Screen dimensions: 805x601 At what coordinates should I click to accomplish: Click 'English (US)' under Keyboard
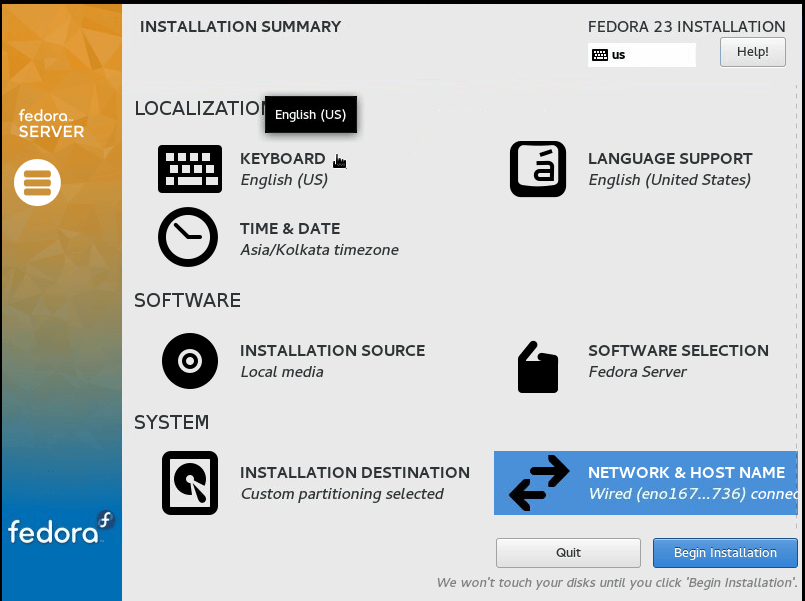pos(284,180)
